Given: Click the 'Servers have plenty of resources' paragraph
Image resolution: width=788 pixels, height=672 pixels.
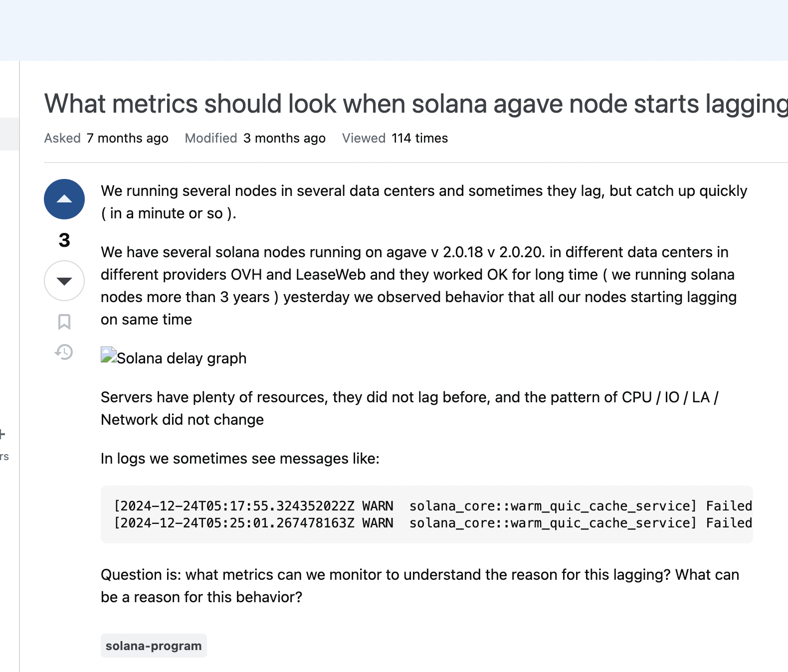Looking at the screenshot, I should click(409, 408).
